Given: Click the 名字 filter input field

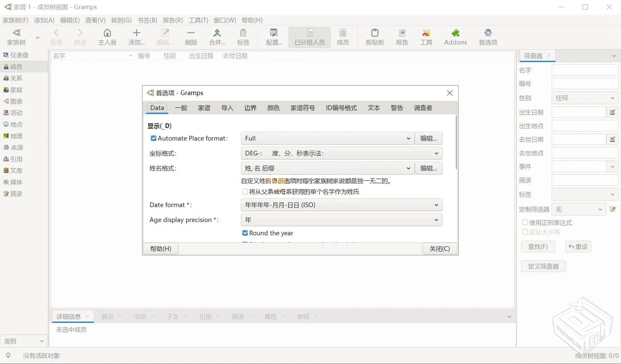Looking at the screenshot, I should tap(585, 70).
